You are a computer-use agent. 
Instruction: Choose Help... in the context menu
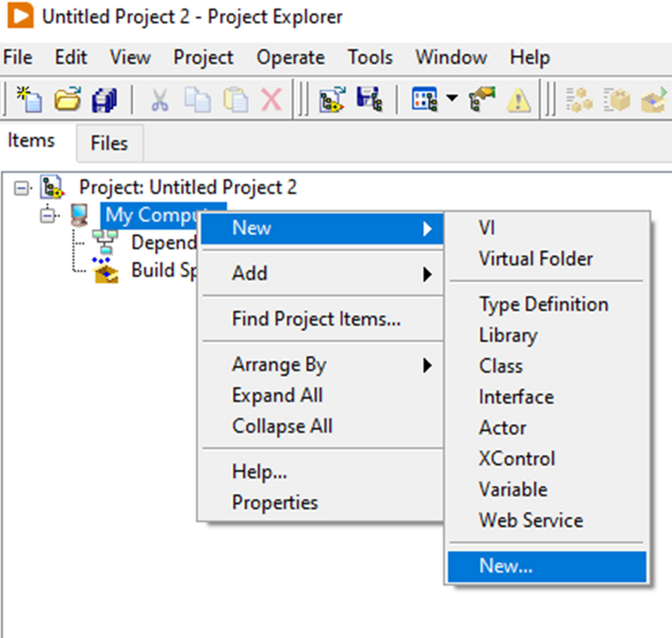coord(322,472)
